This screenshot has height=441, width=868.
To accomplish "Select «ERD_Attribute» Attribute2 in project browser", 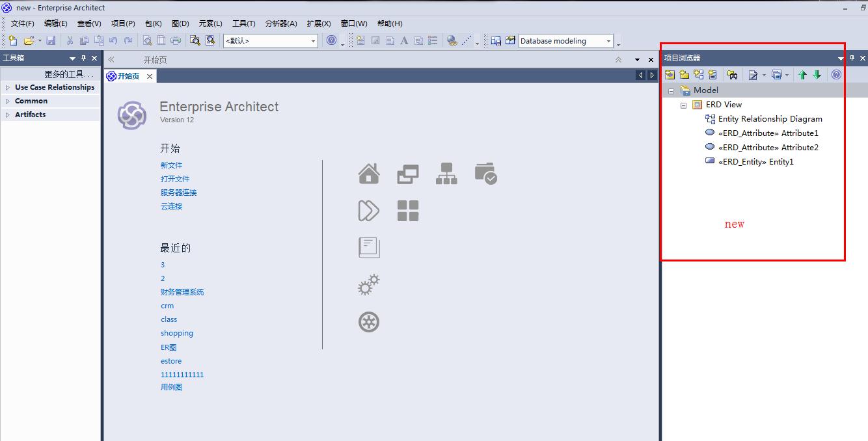I will 768,148.
